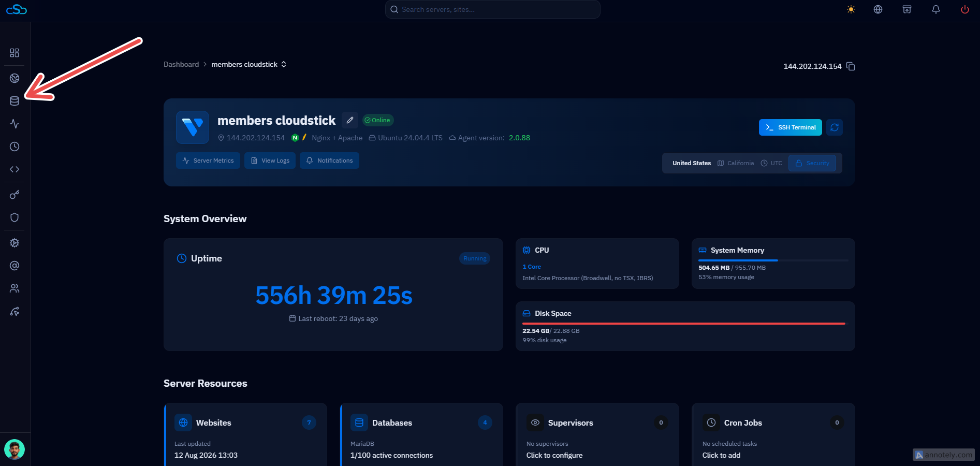Click the 99% disk usage text

[545, 340]
